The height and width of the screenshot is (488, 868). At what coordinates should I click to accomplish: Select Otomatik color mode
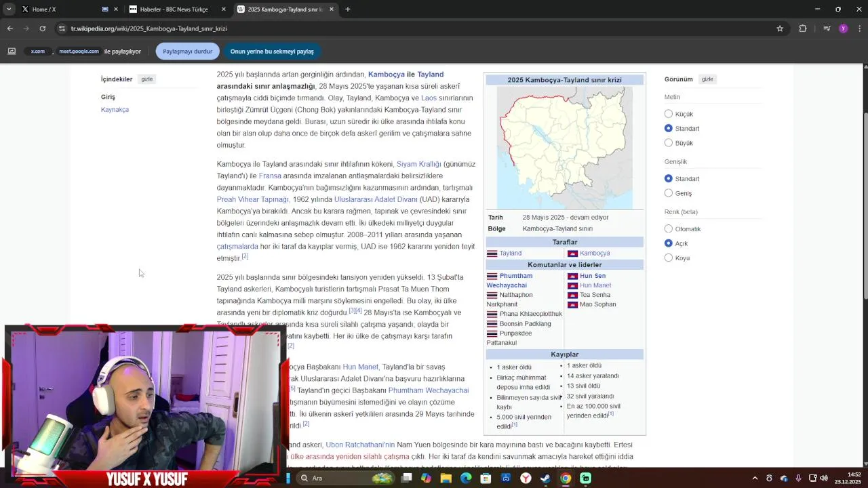click(669, 228)
